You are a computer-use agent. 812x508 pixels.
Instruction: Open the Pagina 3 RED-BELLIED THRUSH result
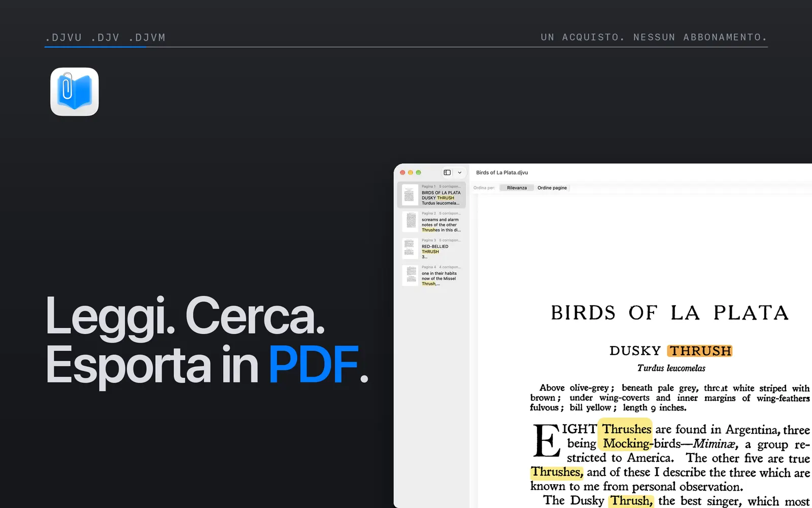431,249
